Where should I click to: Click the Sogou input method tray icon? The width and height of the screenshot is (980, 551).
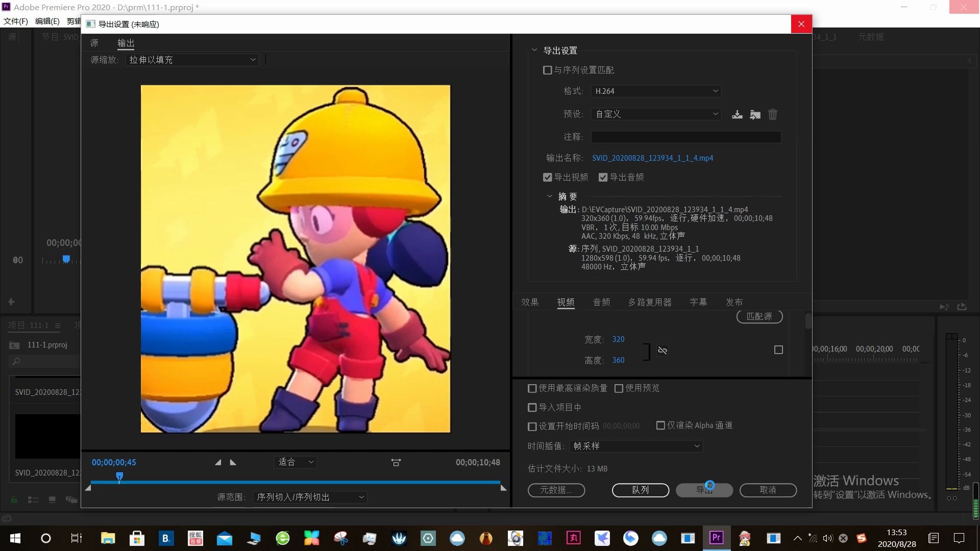[862, 538]
